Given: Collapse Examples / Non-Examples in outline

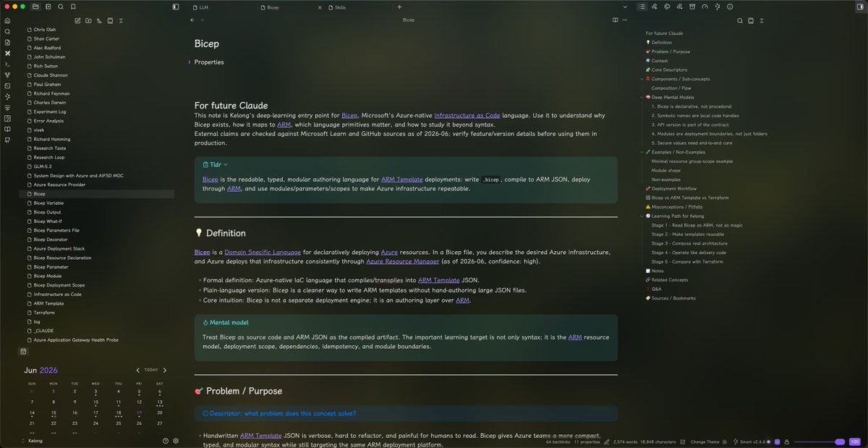Looking at the screenshot, I should (642, 152).
